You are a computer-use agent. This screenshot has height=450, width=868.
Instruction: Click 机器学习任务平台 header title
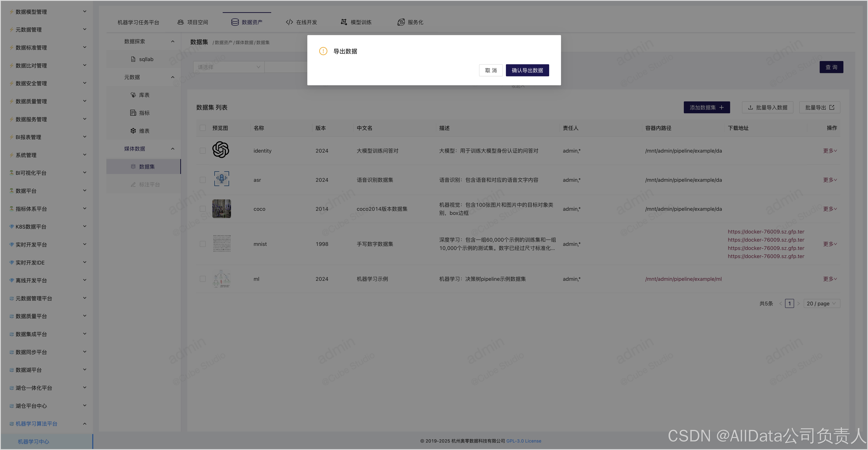pyautogui.click(x=138, y=22)
